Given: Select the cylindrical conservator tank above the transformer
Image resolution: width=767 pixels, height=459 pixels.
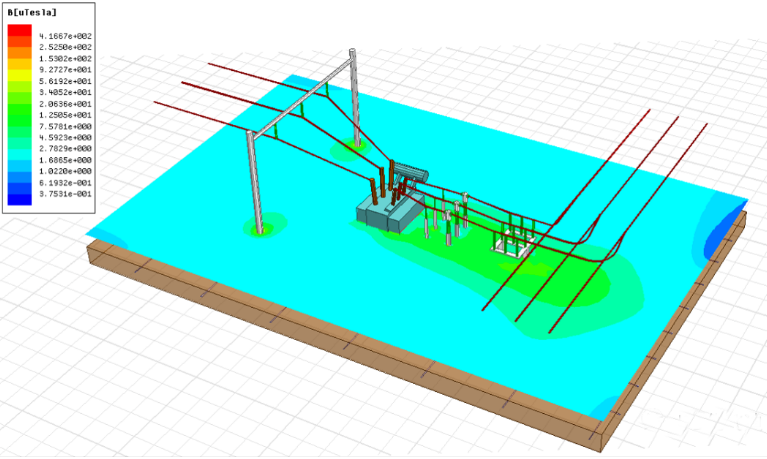Looking at the screenshot, I should 411,172.
